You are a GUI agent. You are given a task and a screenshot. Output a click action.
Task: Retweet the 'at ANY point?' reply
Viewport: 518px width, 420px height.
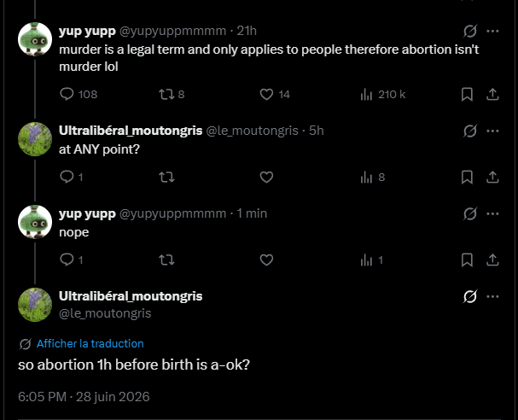166,178
